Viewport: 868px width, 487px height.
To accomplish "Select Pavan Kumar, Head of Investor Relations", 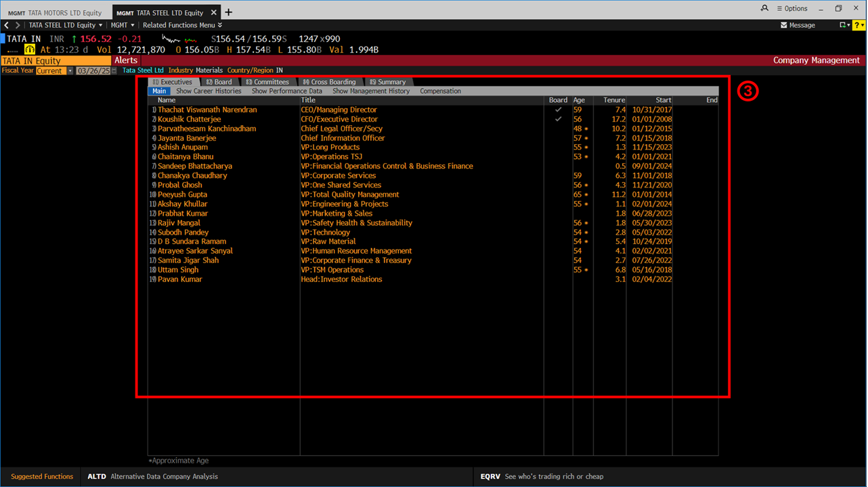I will coord(180,279).
